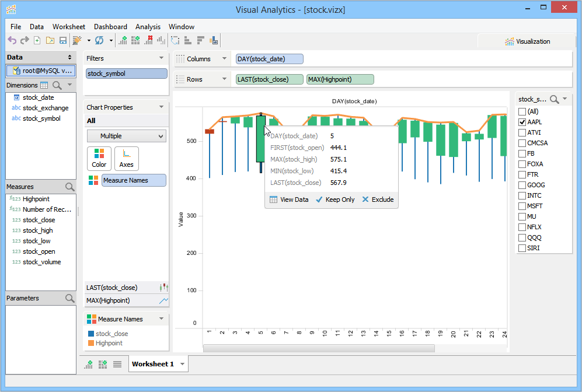Viewport: 582px width, 392px height.
Task: Collapse the Filters panel
Action: [161, 58]
